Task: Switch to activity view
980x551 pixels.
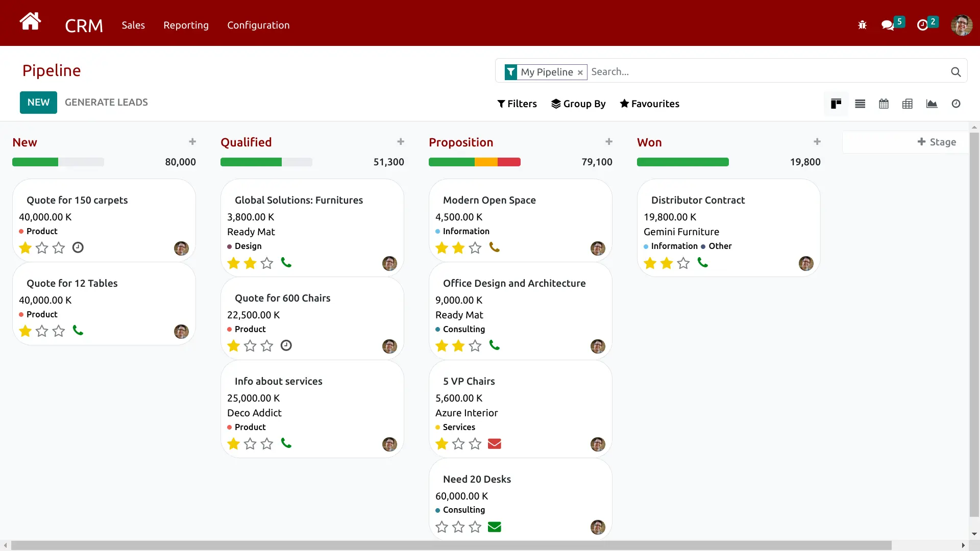Action: [x=956, y=104]
